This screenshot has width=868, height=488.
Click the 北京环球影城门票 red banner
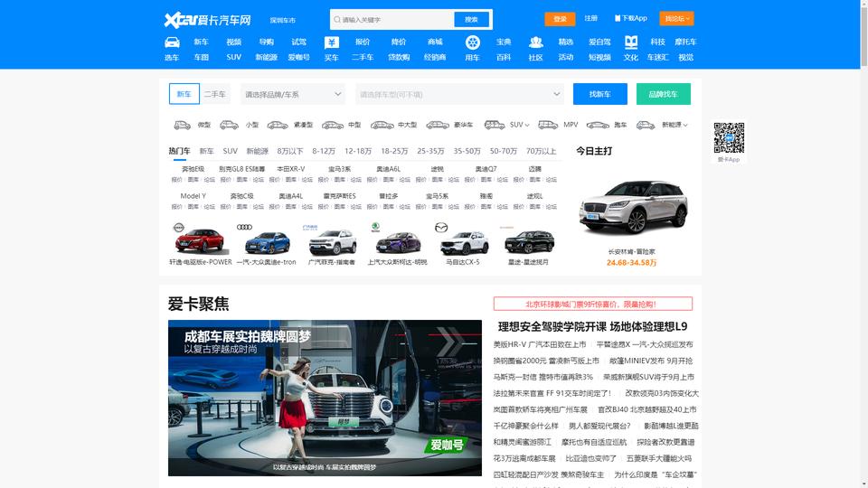593,304
